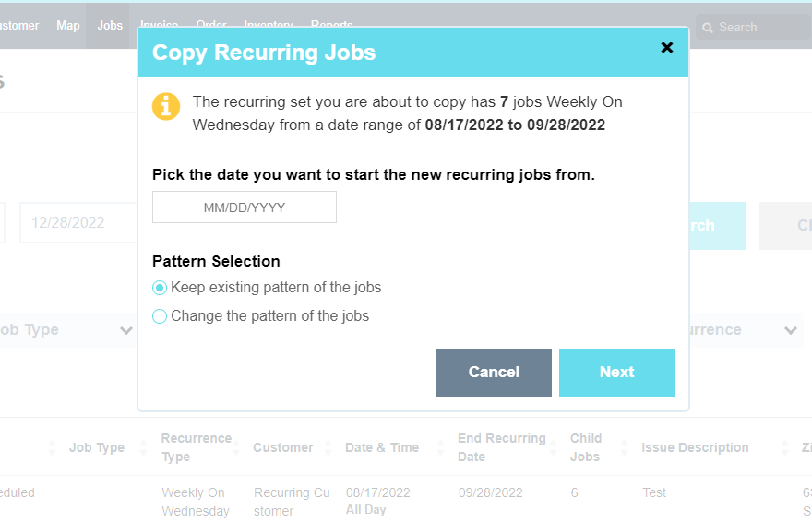Sort by the Customer column arrows
The height and width of the screenshot is (522, 812).
tap(327, 448)
